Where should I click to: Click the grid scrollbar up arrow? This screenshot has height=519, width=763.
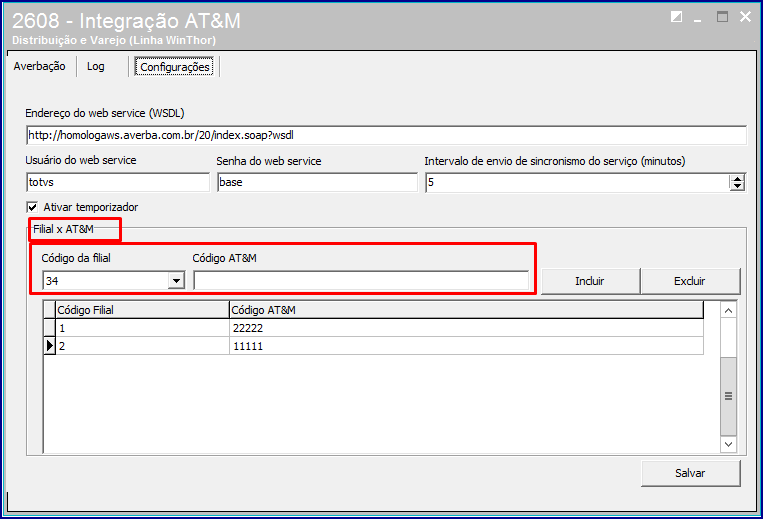point(728,310)
